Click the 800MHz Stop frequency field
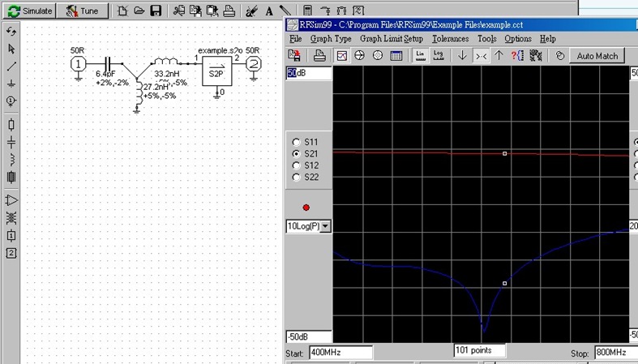The height and width of the screenshot is (364, 638). pyautogui.click(x=616, y=352)
